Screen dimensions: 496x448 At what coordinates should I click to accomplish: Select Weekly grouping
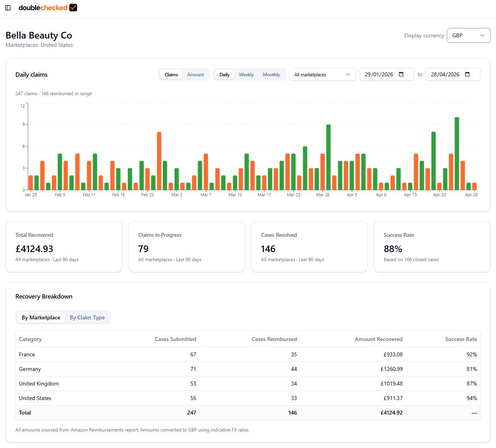click(246, 74)
